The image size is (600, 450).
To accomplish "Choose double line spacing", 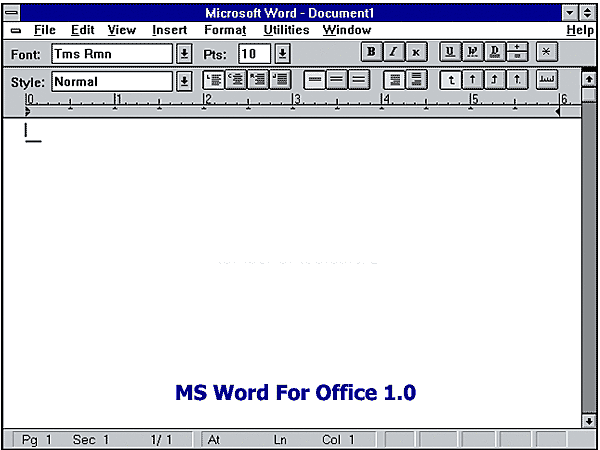I will pos(359,80).
